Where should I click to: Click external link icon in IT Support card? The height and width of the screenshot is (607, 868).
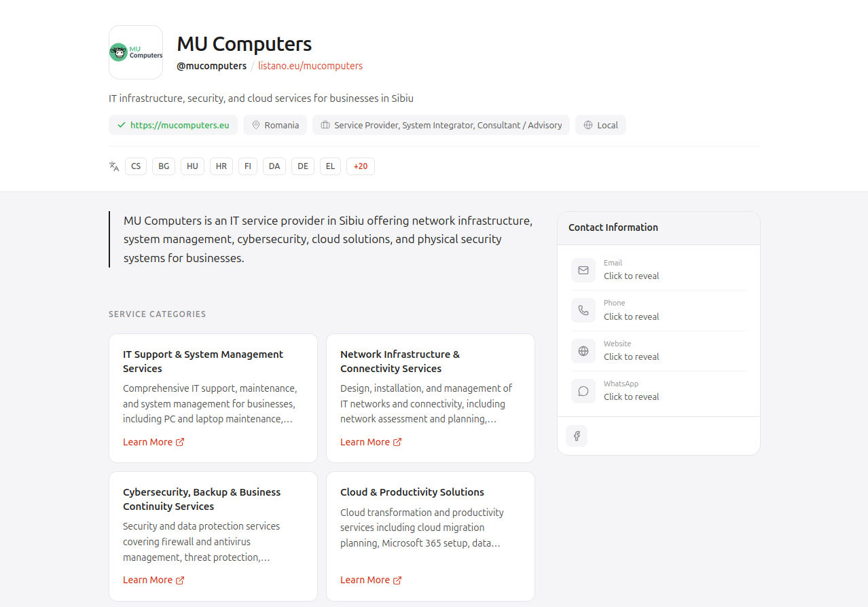[180, 442]
